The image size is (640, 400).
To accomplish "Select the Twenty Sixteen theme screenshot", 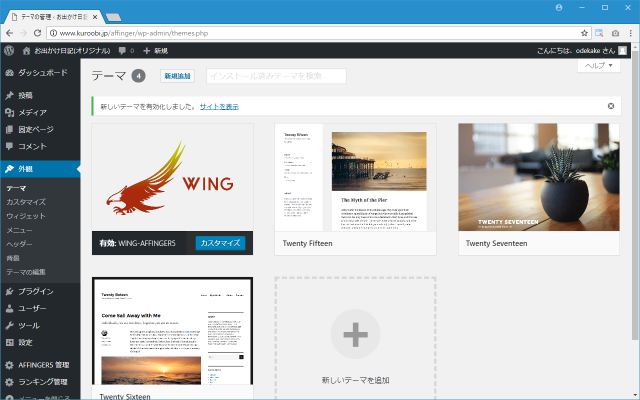I will point(172,331).
